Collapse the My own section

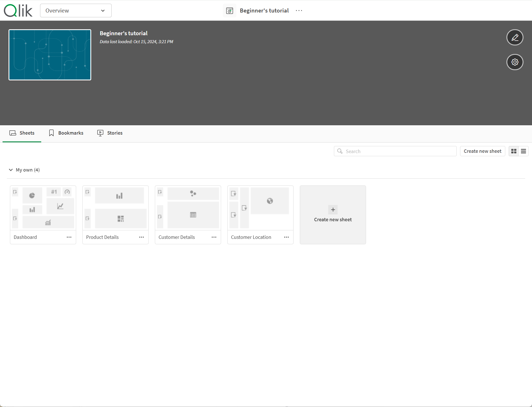[x=11, y=170]
